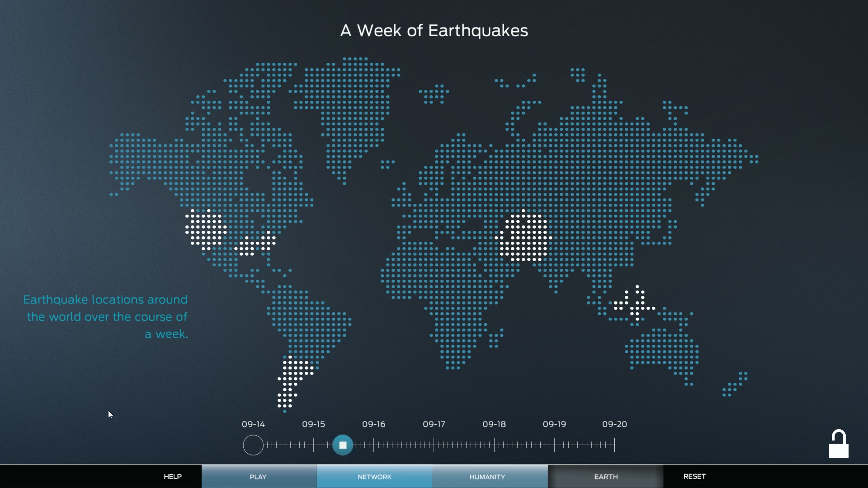The height and width of the screenshot is (488, 868).
Task: Click the earthquake description text on the left
Action: 105,317
